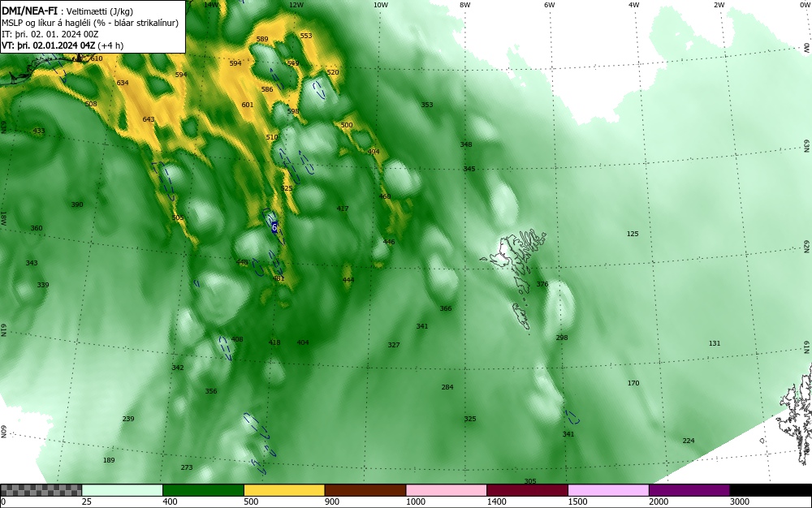Click the map value '327'

point(394,345)
